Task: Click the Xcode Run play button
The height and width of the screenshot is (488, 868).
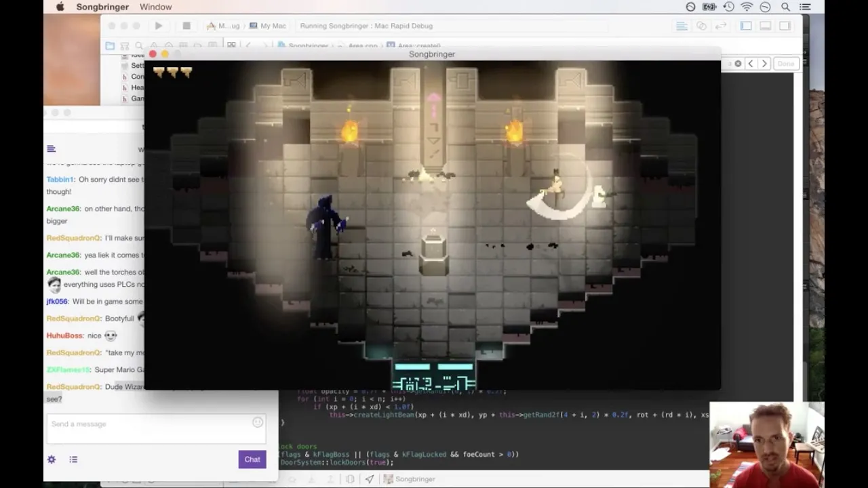Action: pos(158,26)
